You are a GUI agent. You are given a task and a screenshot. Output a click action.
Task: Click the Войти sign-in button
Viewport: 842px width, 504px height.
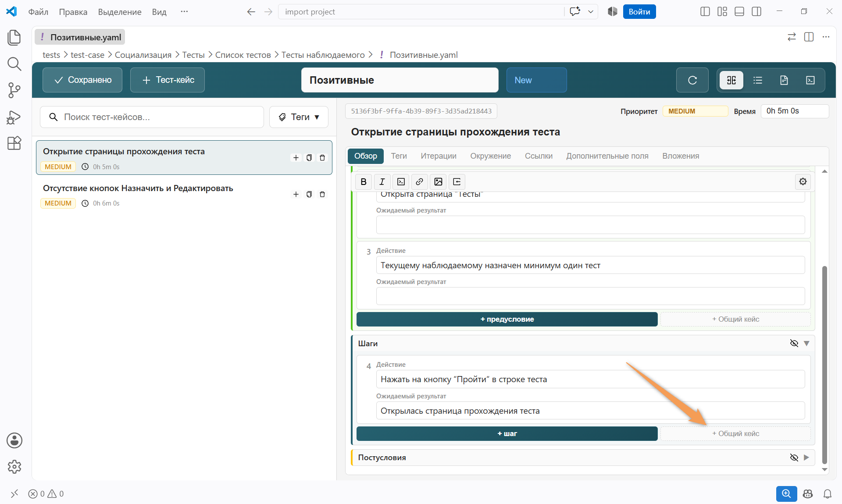coord(639,12)
